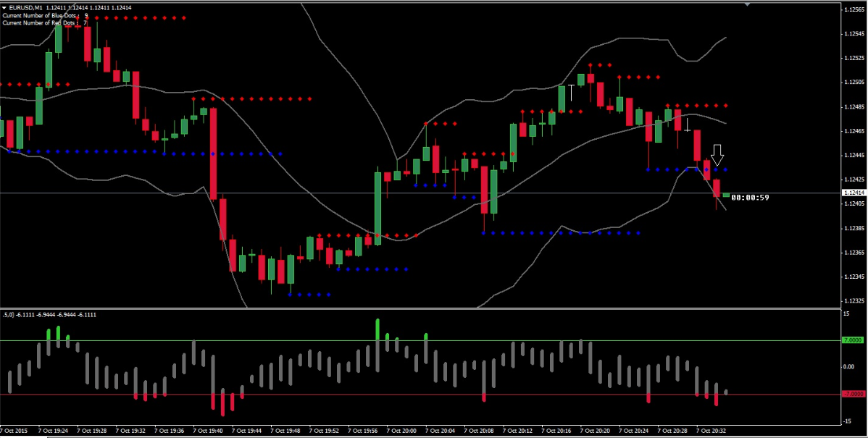Click the '7 Oct 2015' date label
The width and height of the screenshot is (868, 438).
pyautogui.click(x=13, y=430)
